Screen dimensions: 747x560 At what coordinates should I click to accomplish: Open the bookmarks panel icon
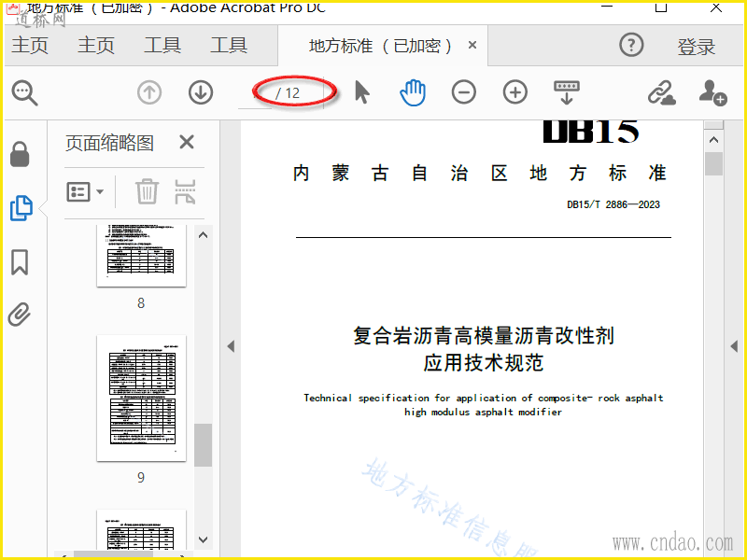(20, 262)
